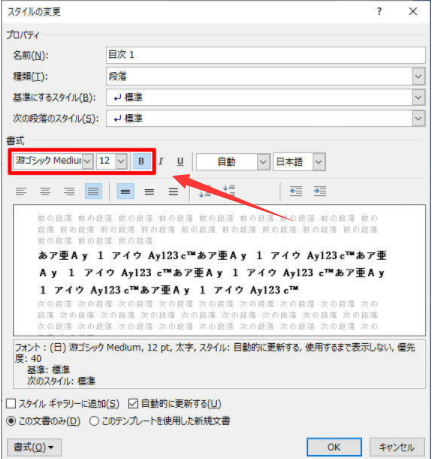Choose single line spacing
The width and height of the screenshot is (432, 459).
tap(125, 191)
